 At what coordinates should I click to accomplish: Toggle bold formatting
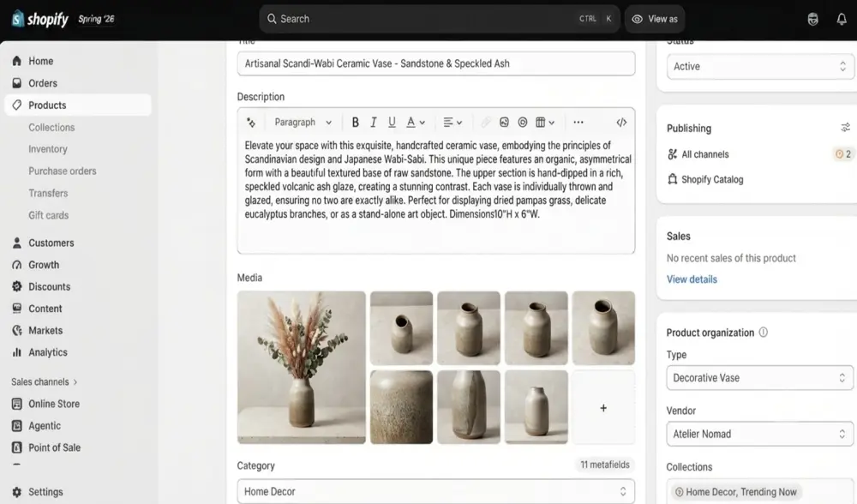point(356,123)
